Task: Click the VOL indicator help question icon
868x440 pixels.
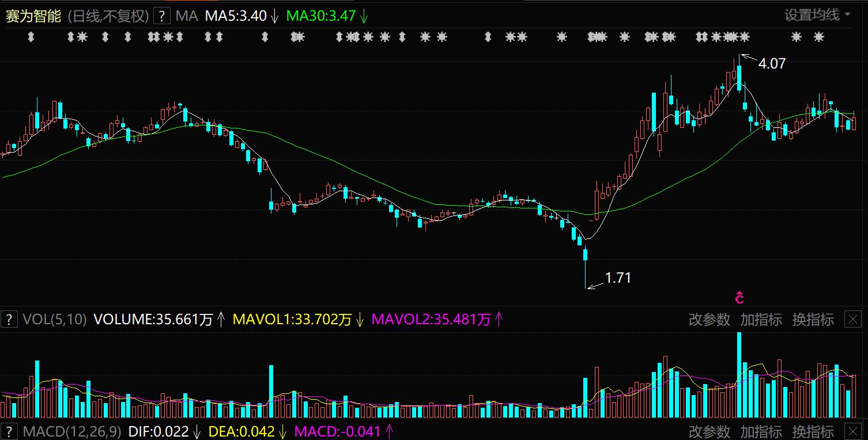Action: pos(9,319)
